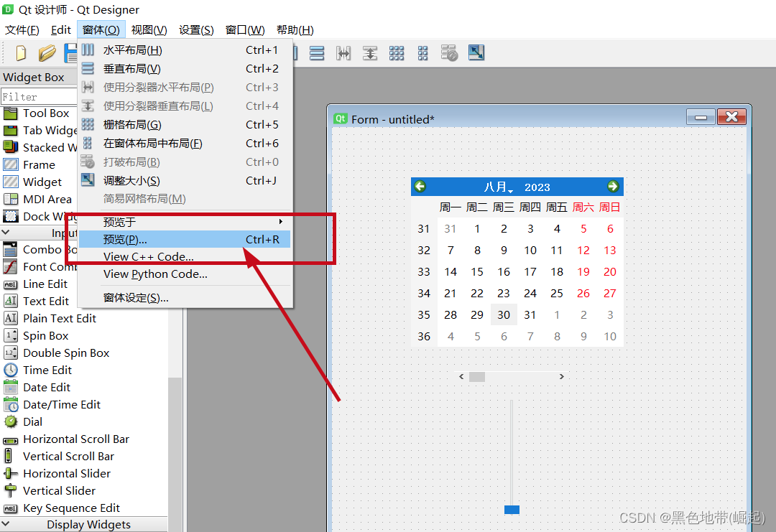776x532 pixels.
Task: Select View Python Code... menu item
Action: 185,274
